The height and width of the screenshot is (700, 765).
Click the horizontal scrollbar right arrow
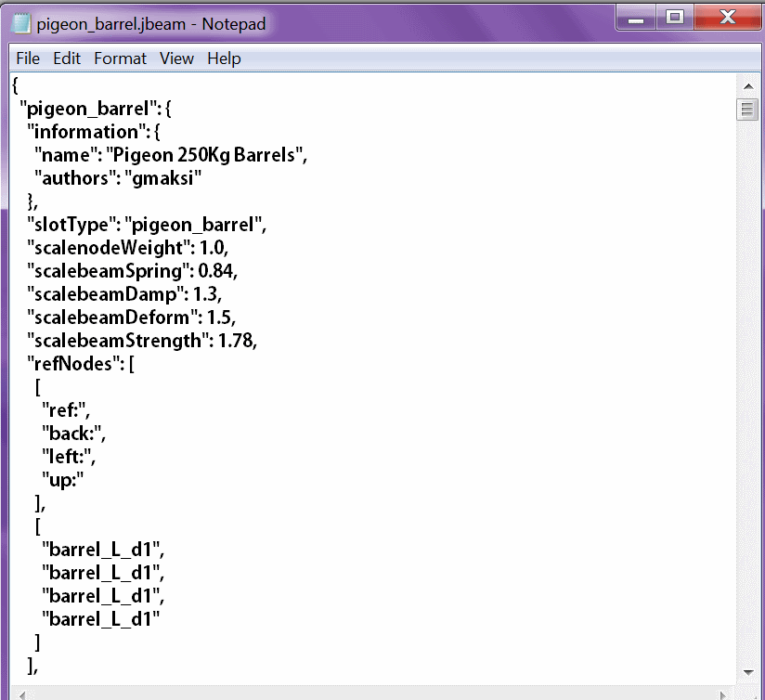click(723, 694)
